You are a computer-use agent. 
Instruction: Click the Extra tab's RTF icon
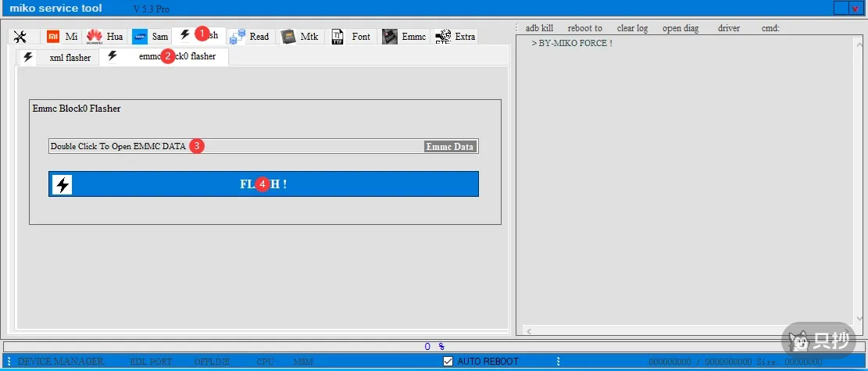click(x=443, y=37)
